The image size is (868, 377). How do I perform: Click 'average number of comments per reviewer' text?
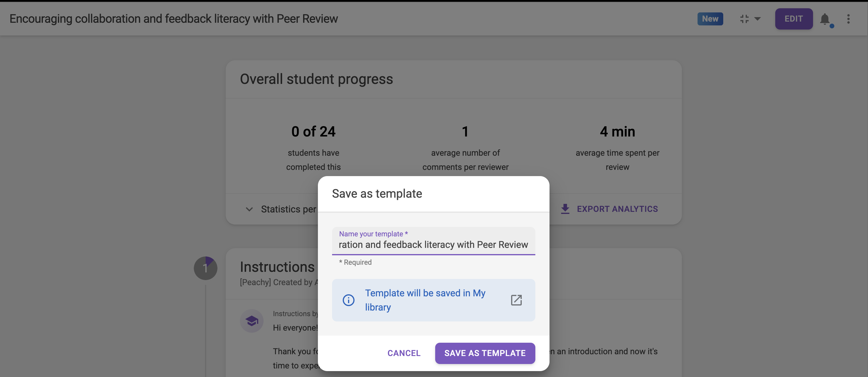(x=465, y=160)
